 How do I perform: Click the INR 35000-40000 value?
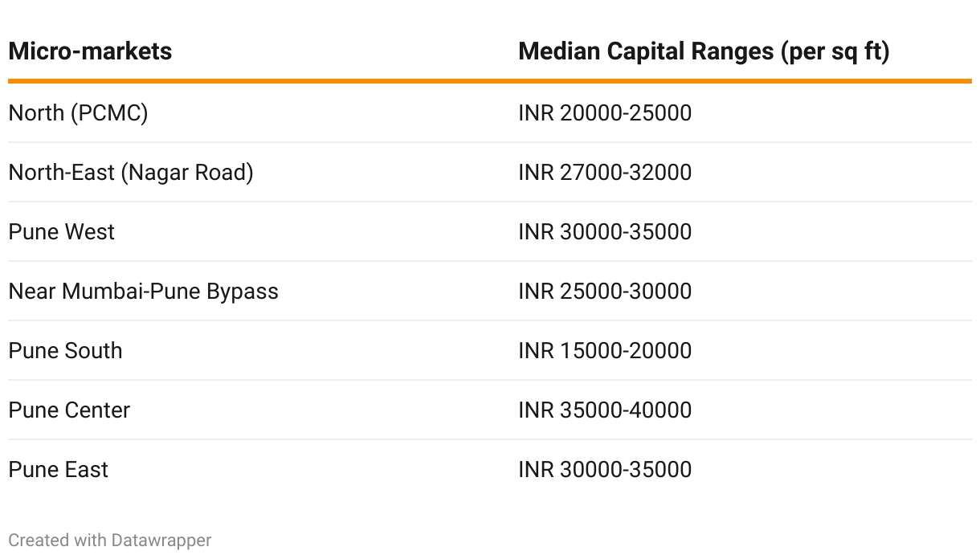[605, 410]
